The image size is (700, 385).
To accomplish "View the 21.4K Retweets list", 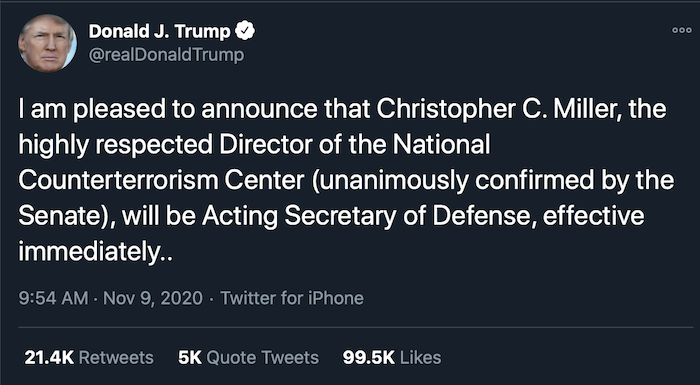I will point(89,357).
